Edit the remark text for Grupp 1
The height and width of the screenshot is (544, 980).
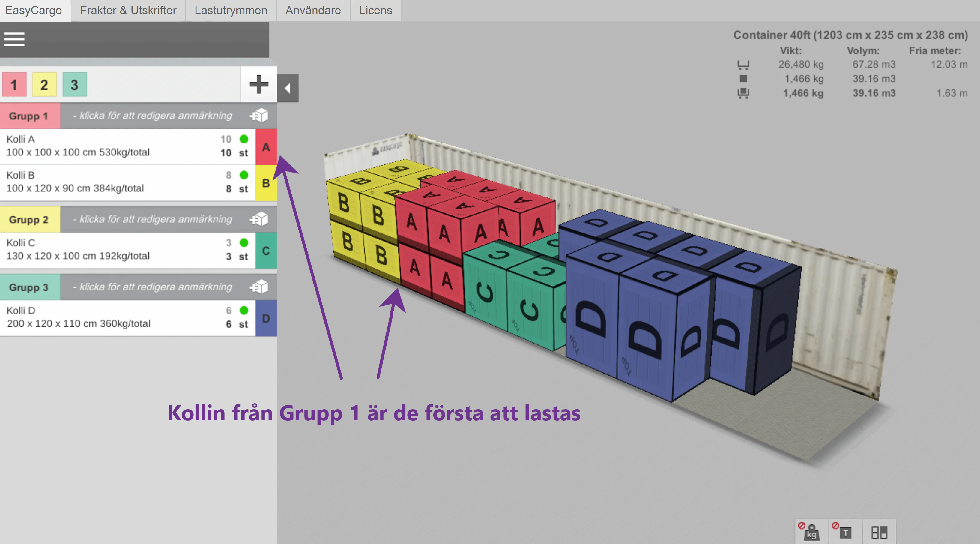[x=152, y=115]
